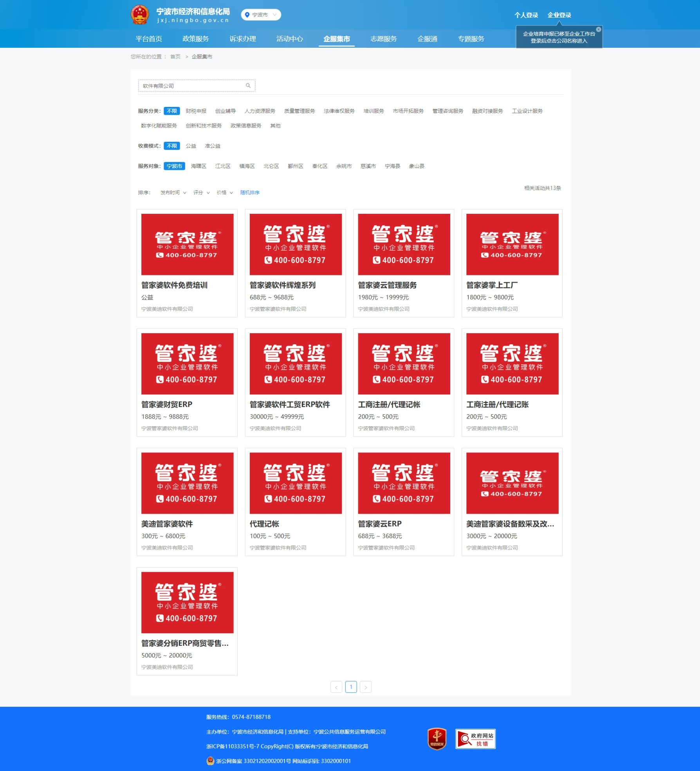Viewport: 700px width, 771px height.
Task: Open 企服通 nav item
Action: [428, 39]
